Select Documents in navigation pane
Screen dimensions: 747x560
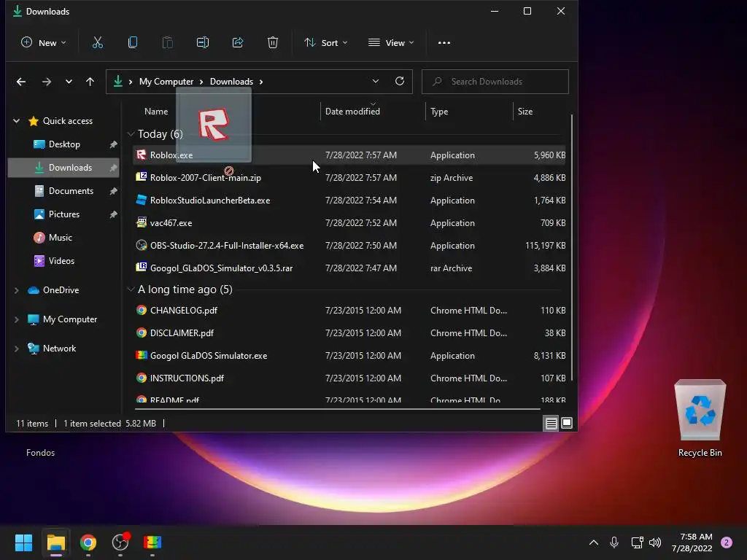point(64,191)
